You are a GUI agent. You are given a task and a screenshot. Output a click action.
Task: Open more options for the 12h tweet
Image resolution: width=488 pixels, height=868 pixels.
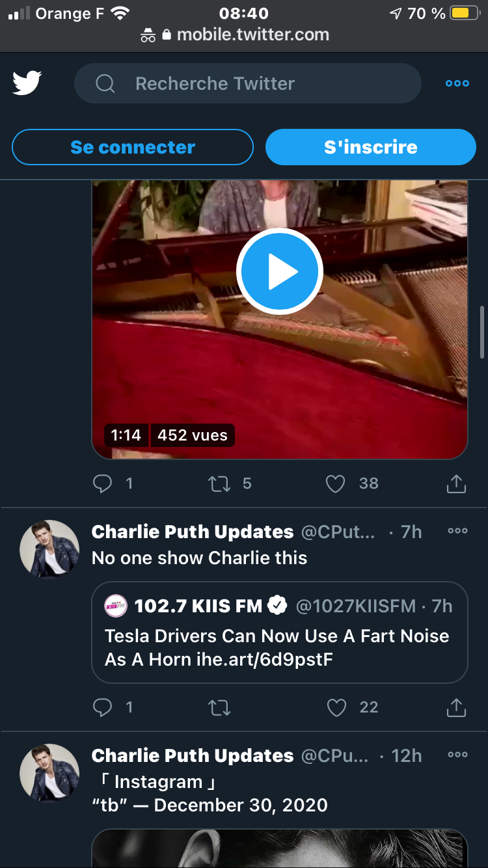pos(457,755)
